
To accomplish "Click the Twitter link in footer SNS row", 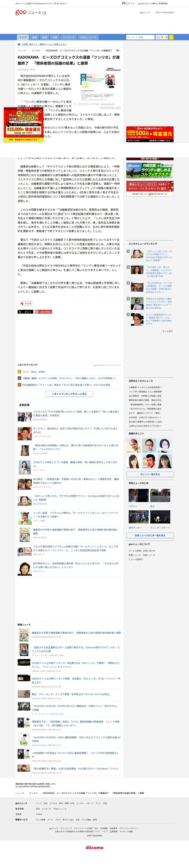I will [x=39, y=814].
